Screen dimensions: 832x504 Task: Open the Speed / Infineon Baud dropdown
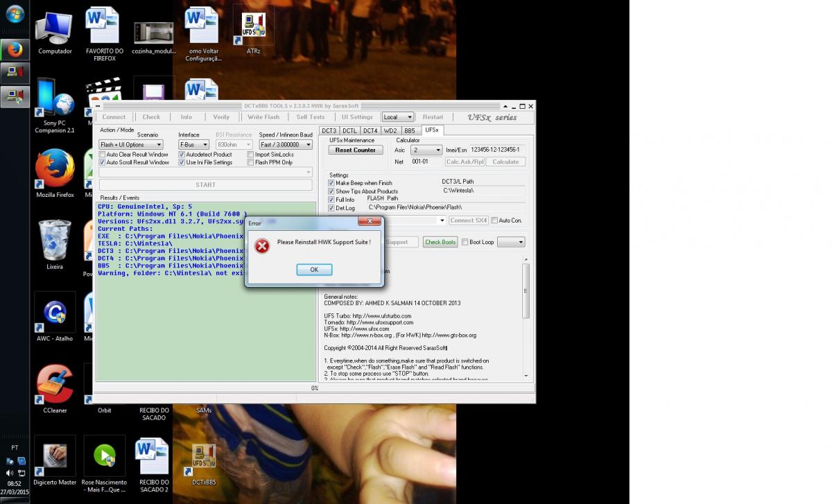point(286,145)
